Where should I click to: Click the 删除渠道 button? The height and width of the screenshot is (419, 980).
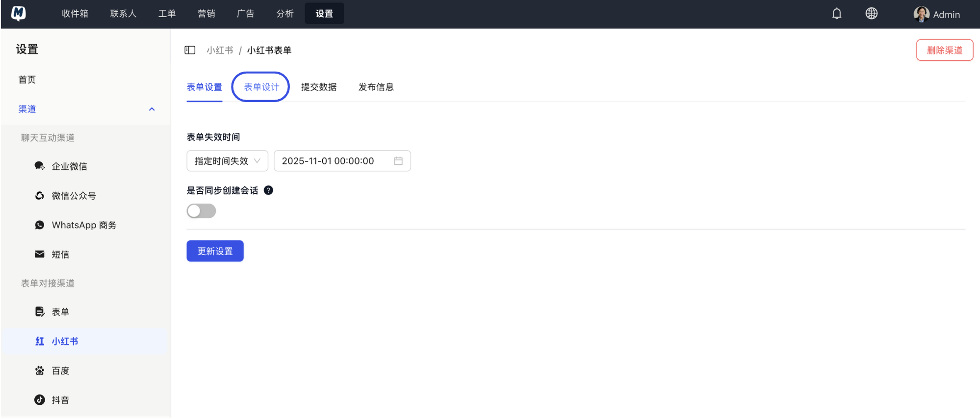944,50
